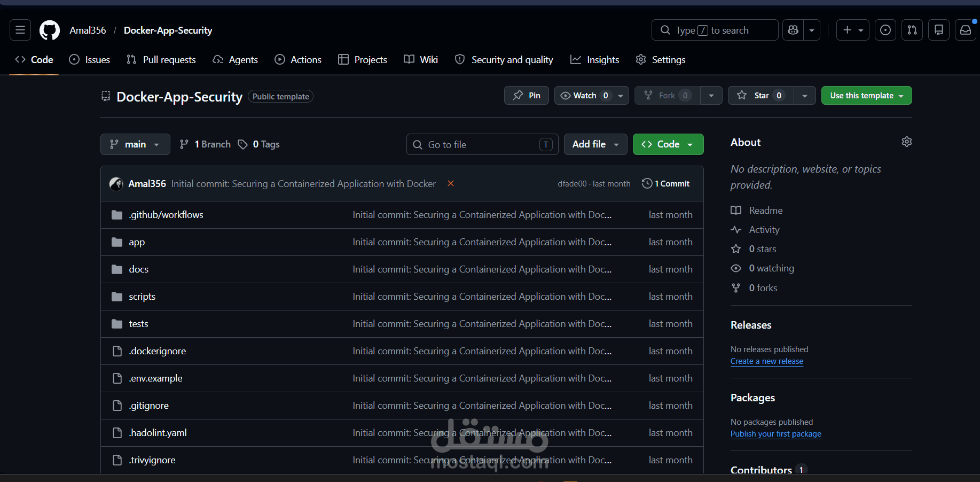Open the app folder
Viewport: 980px width, 482px height.
(x=137, y=242)
